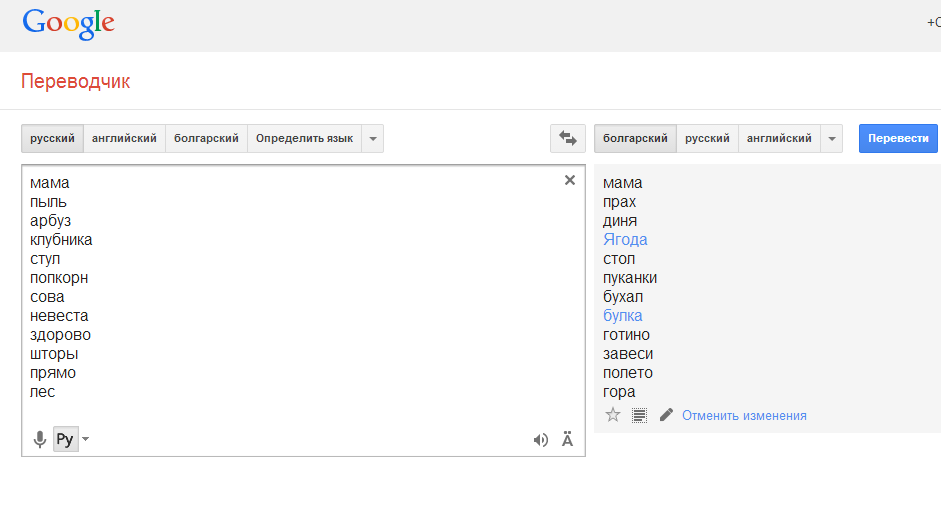Click the highlighted translation булка

click(622, 316)
